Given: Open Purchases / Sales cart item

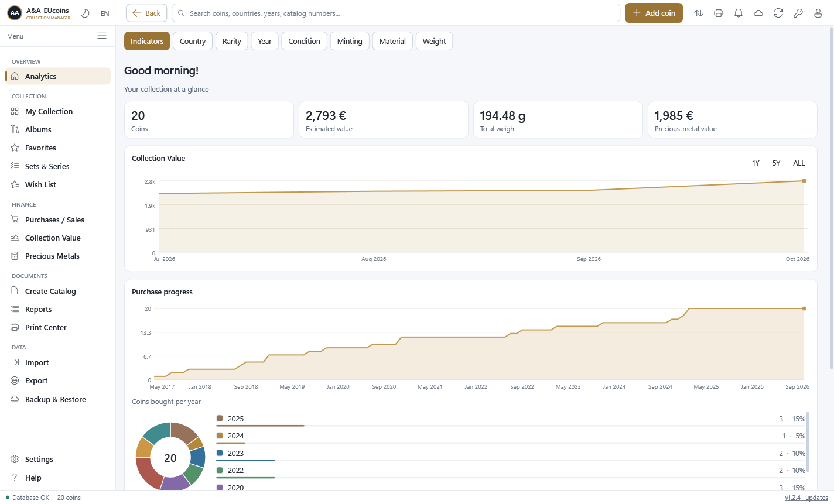Looking at the screenshot, I should (x=58, y=220).
